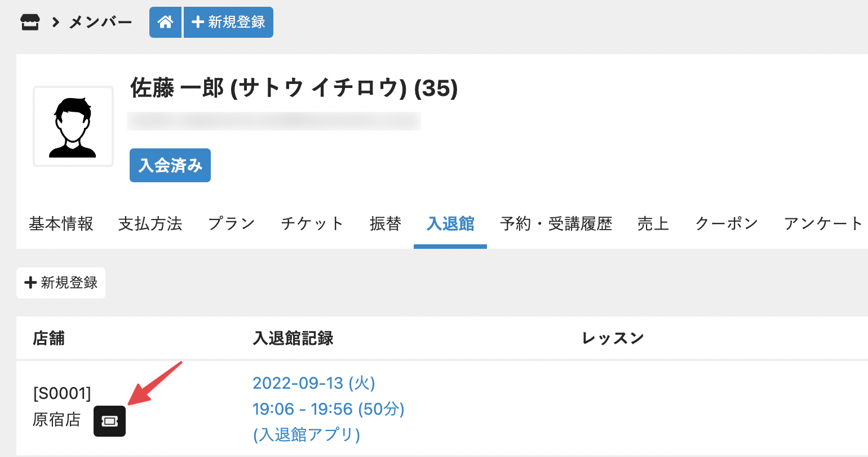This screenshot has width=868, height=457.
Task: Click the black ticket icon beside 原宿店
Action: 109,421
